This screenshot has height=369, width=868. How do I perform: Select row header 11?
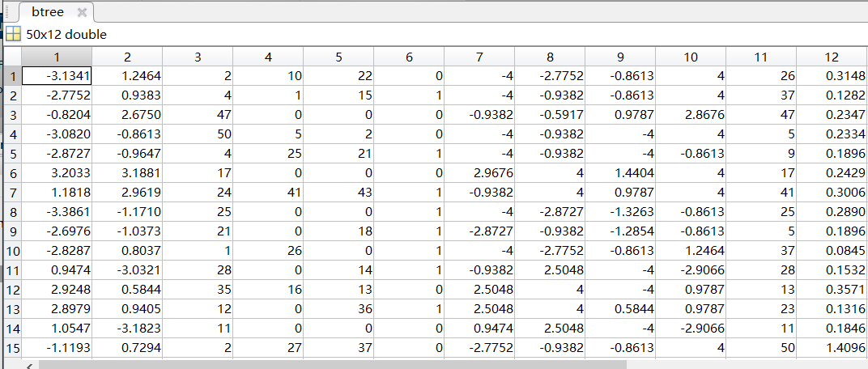pyautogui.click(x=13, y=270)
